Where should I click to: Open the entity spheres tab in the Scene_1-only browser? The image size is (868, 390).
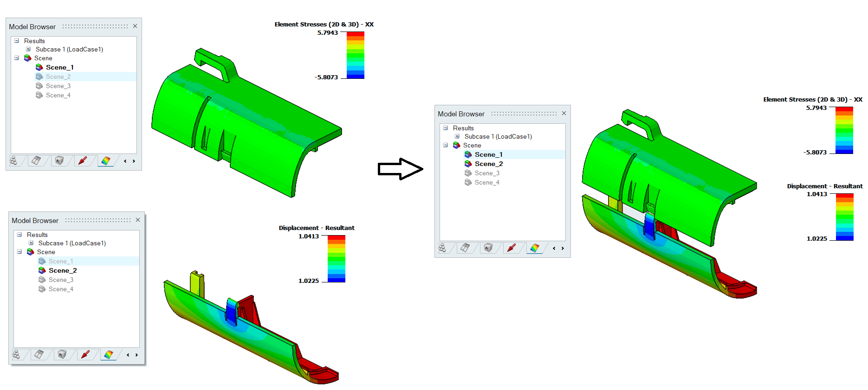click(x=13, y=161)
